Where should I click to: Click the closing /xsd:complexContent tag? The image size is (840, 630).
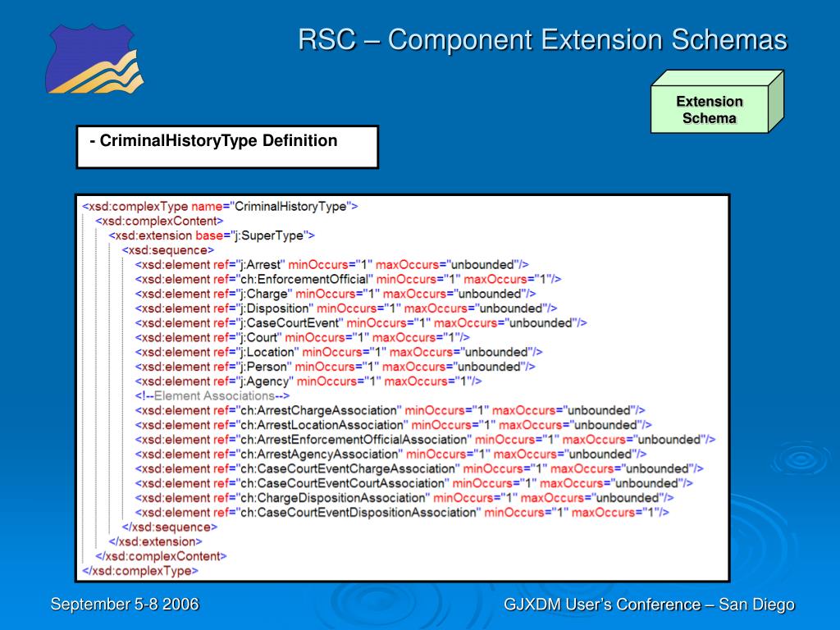tap(161, 556)
